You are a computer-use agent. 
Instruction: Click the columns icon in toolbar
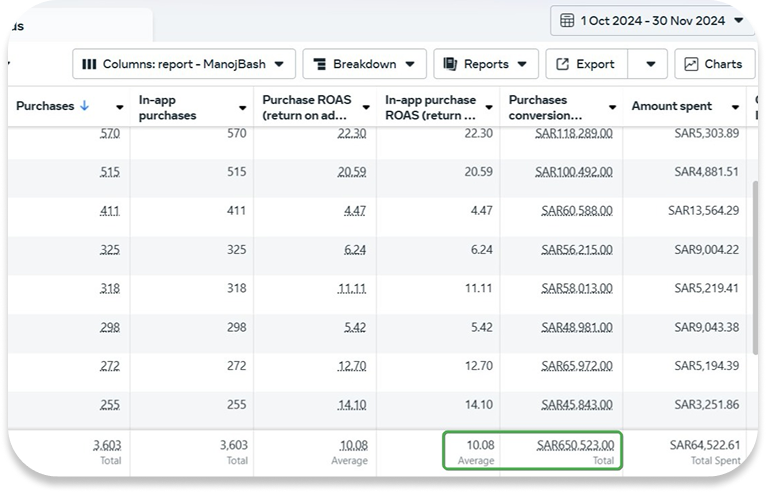pyautogui.click(x=89, y=64)
